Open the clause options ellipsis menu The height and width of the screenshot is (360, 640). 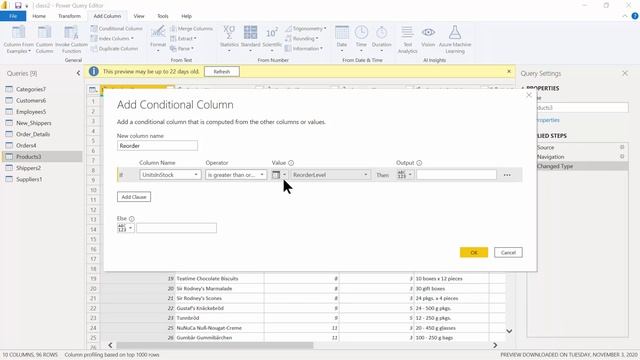[x=507, y=175]
